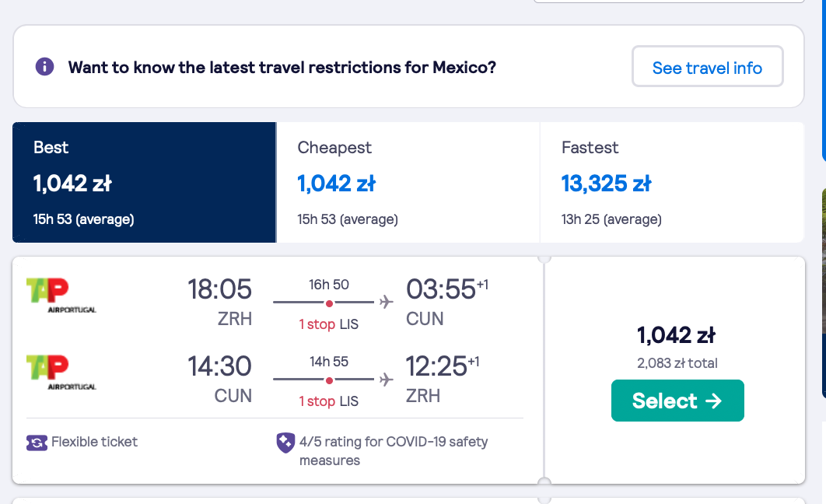This screenshot has width=826, height=504.
Task: Click the 1 stop LIS label on return
Action: tap(329, 401)
